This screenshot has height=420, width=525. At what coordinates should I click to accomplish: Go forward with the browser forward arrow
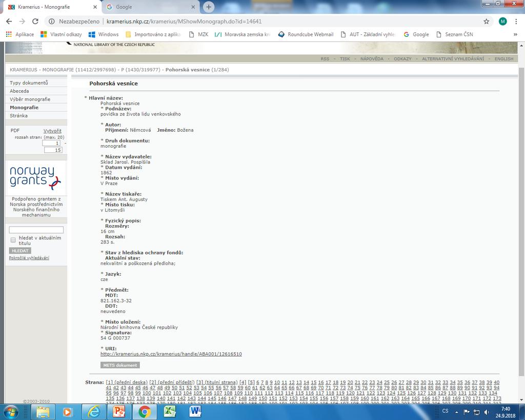22,22
